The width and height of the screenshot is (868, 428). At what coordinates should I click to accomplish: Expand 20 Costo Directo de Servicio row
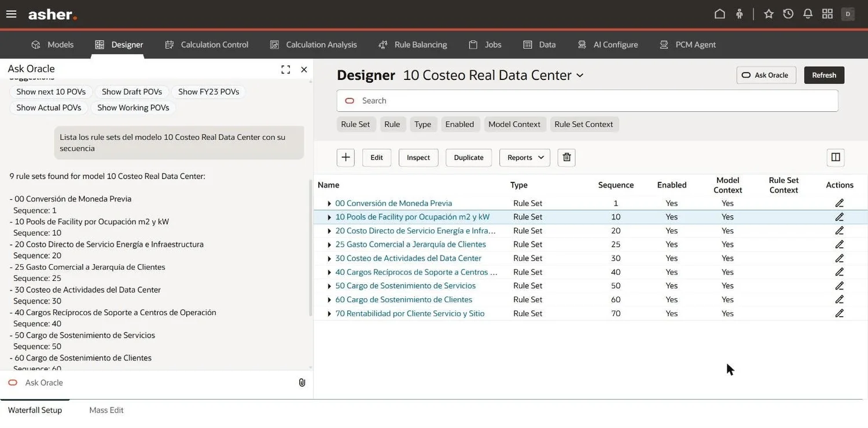pos(329,231)
